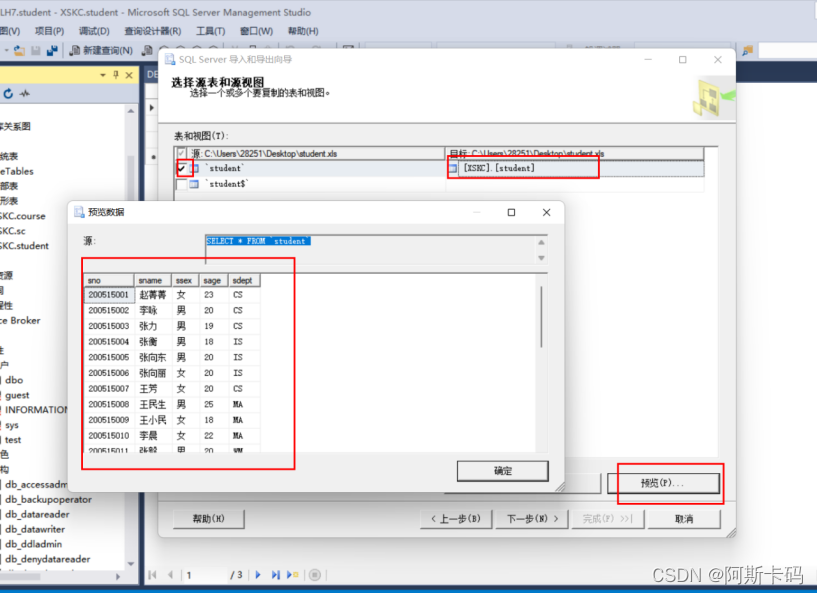Viewport: 818px width, 594px height.
Task: Click the SQL source box scroll-down arrow
Action: (542, 258)
